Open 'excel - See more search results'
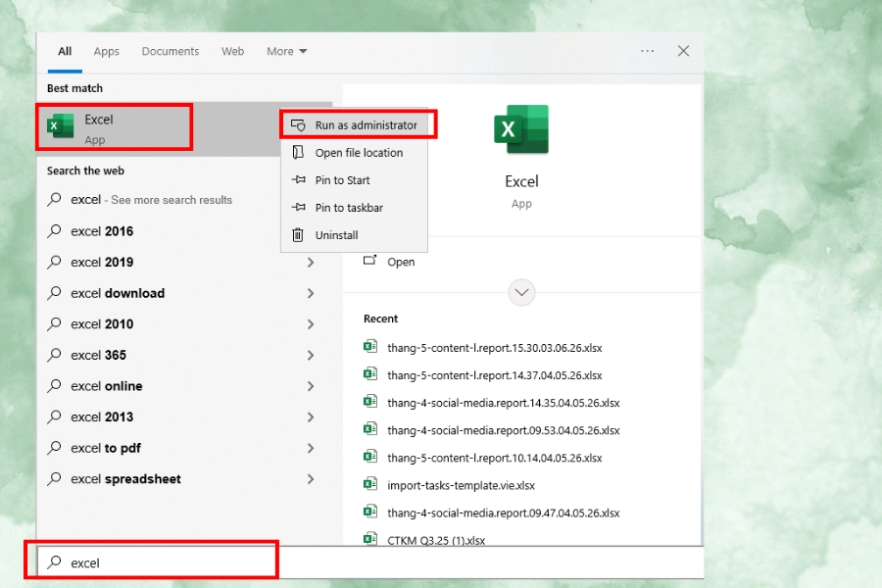The image size is (882, 588). tap(151, 200)
